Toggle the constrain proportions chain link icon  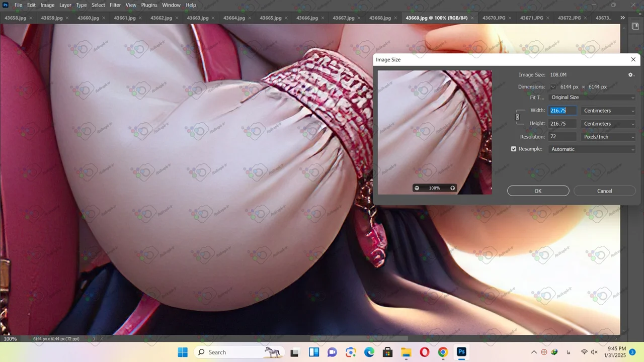[517, 117]
